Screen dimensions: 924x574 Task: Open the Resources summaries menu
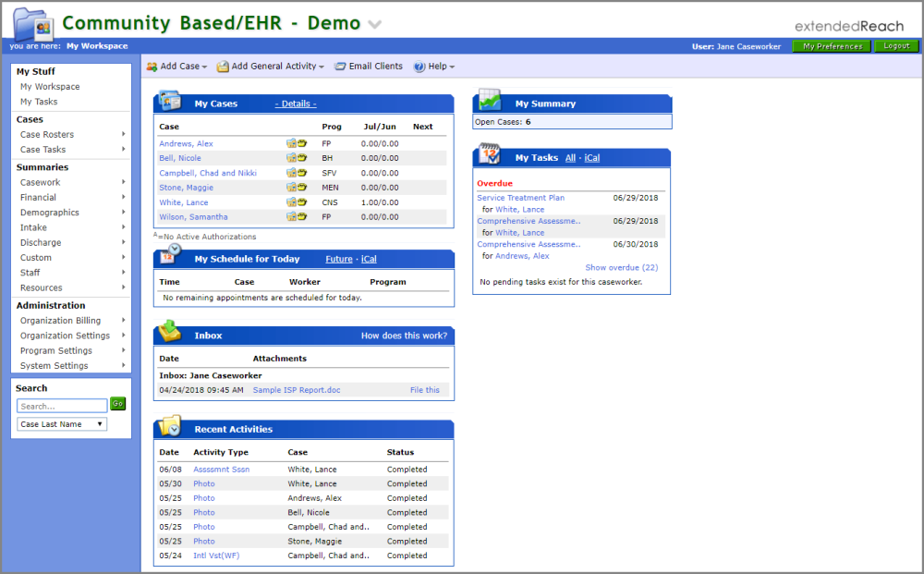pyautogui.click(x=42, y=288)
